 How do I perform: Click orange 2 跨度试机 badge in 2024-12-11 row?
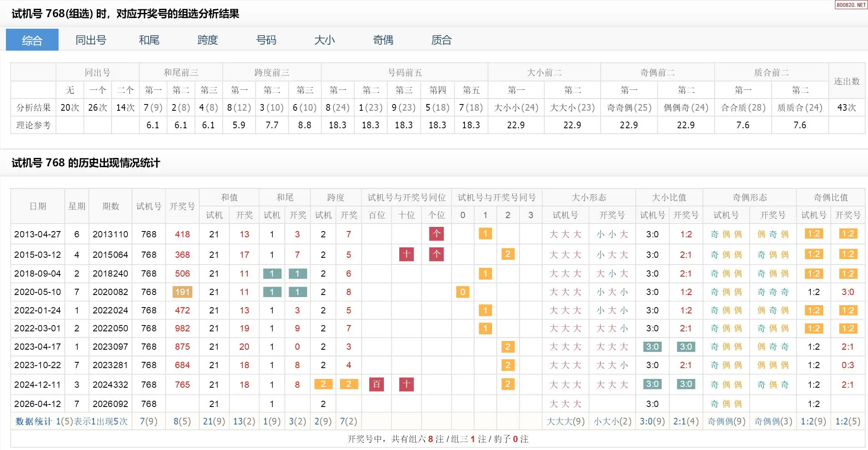tap(323, 384)
